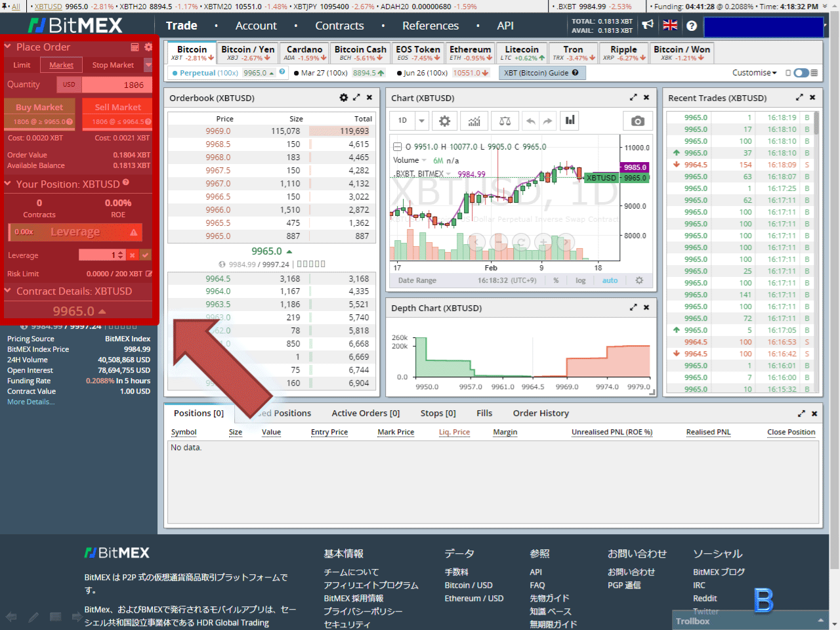Open the References menu
Screen dimensions: 840x630
430,26
